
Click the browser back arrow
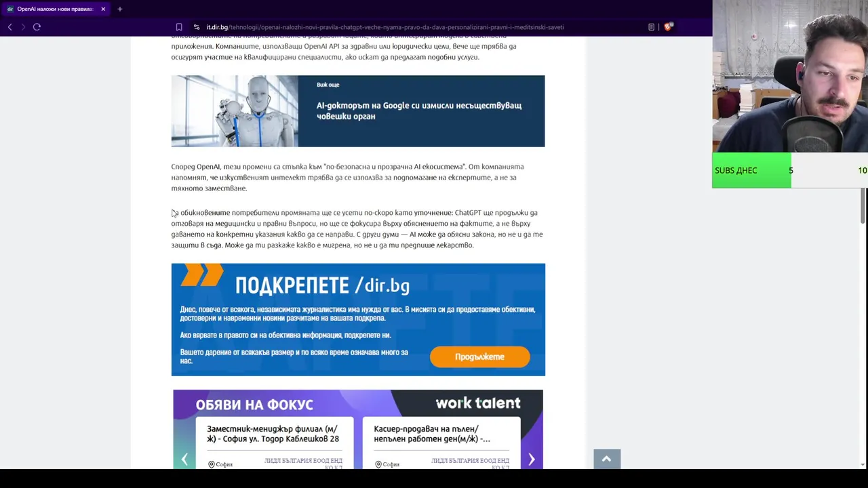pyautogui.click(x=9, y=27)
